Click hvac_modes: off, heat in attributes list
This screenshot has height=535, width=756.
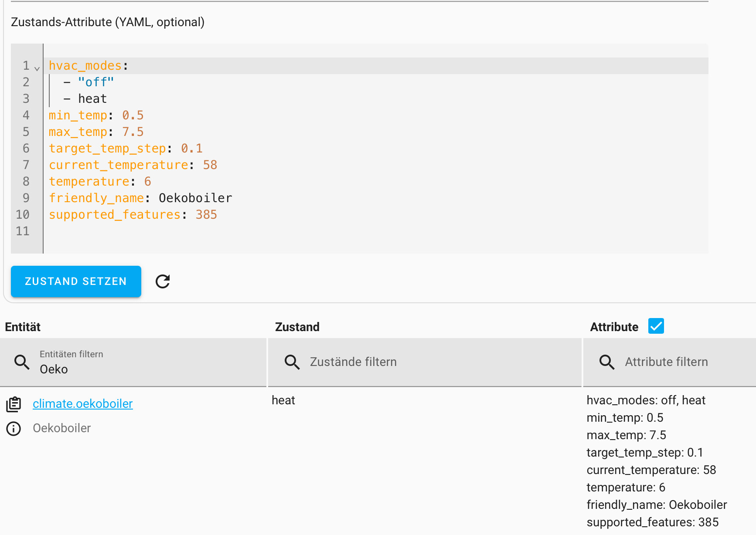click(x=646, y=400)
